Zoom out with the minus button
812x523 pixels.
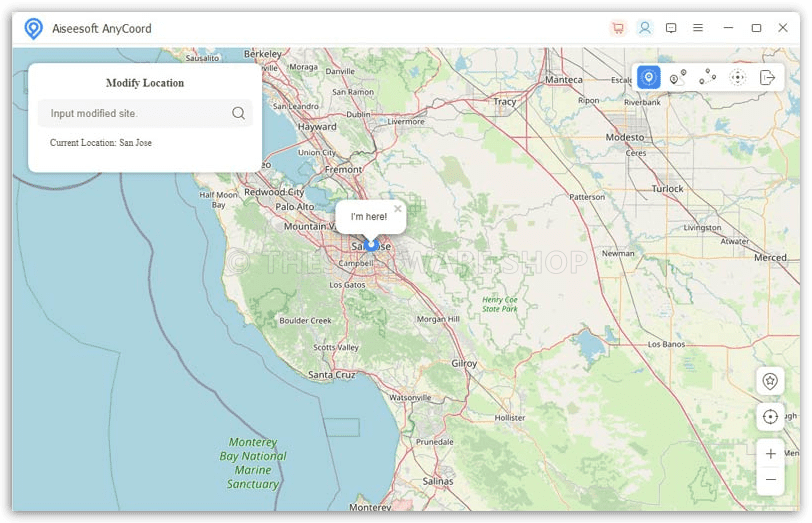coord(771,480)
